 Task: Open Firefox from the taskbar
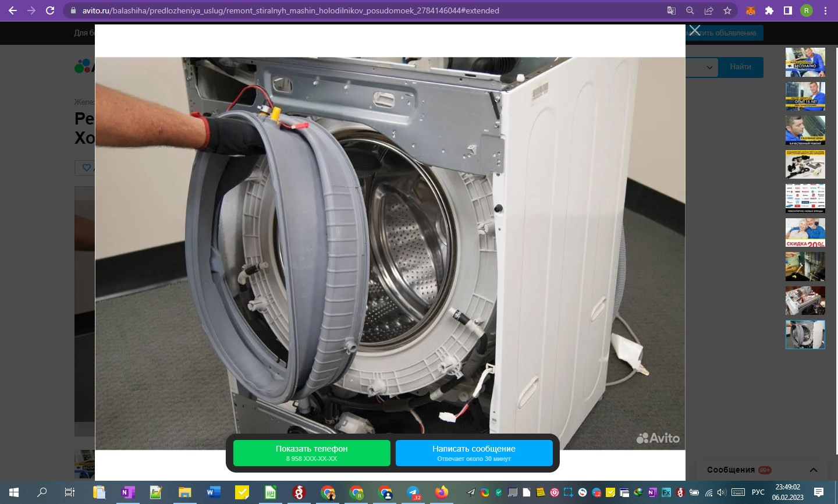442,492
